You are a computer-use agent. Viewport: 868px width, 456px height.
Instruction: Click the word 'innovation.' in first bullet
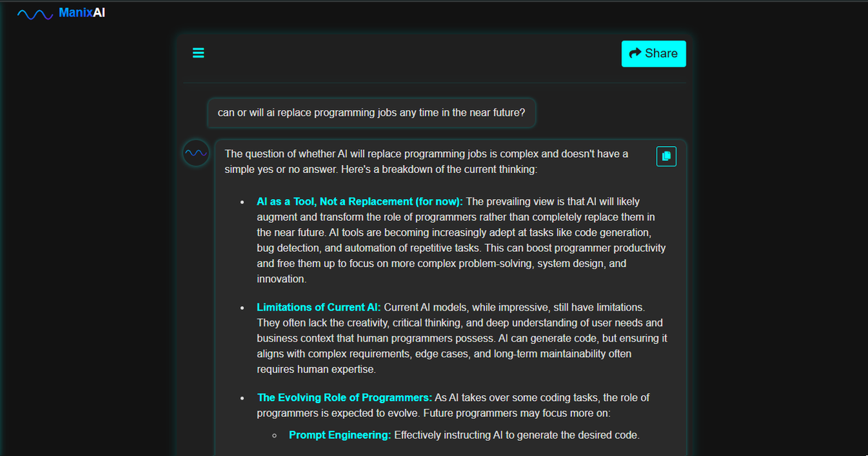(281, 279)
